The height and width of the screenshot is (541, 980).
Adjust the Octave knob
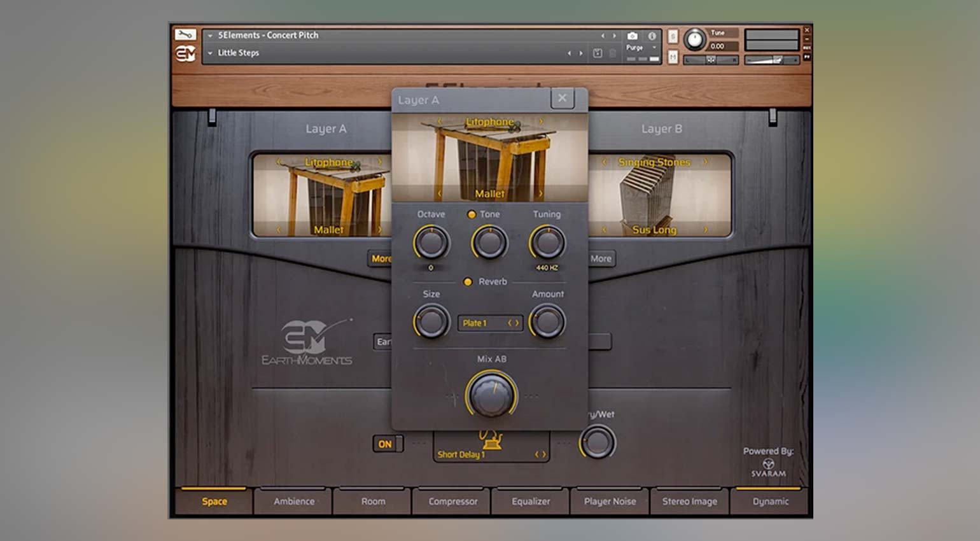pyautogui.click(x=431, y=243)
